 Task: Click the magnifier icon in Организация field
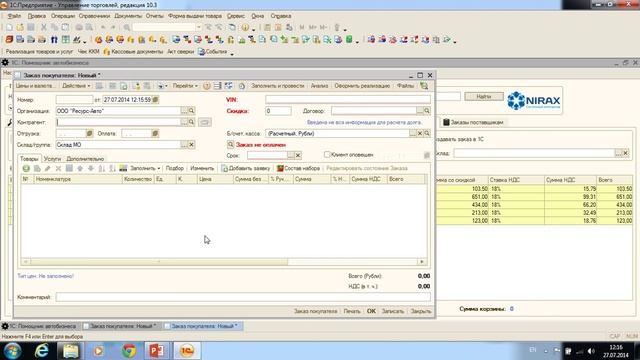(x=191, y=111)
